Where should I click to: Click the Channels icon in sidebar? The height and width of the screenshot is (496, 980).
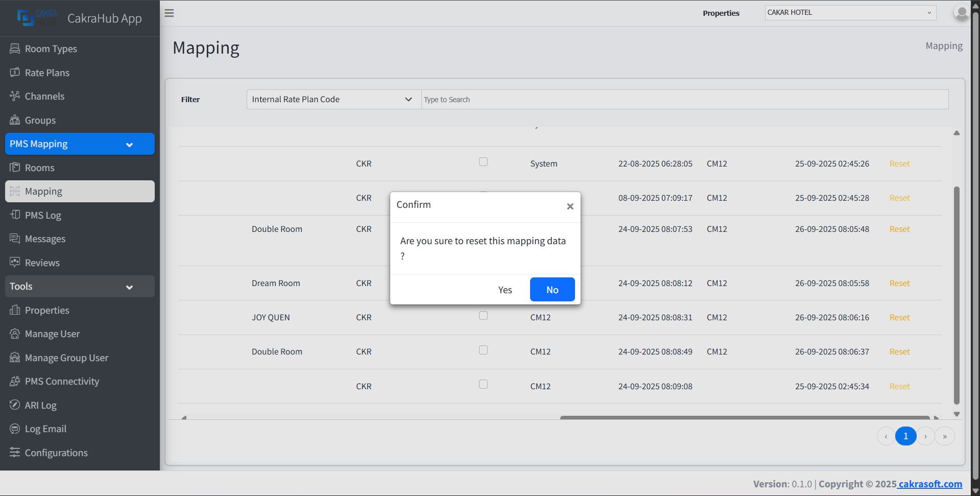point(15,96)
